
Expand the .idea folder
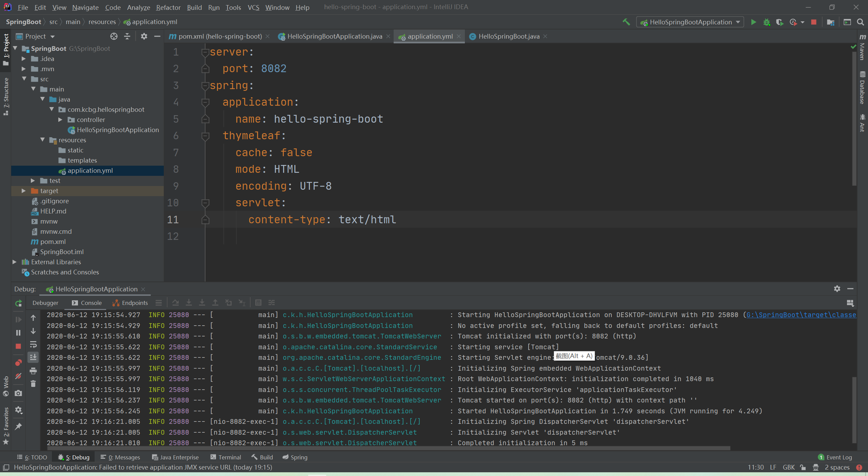click(x=23, y=59)
